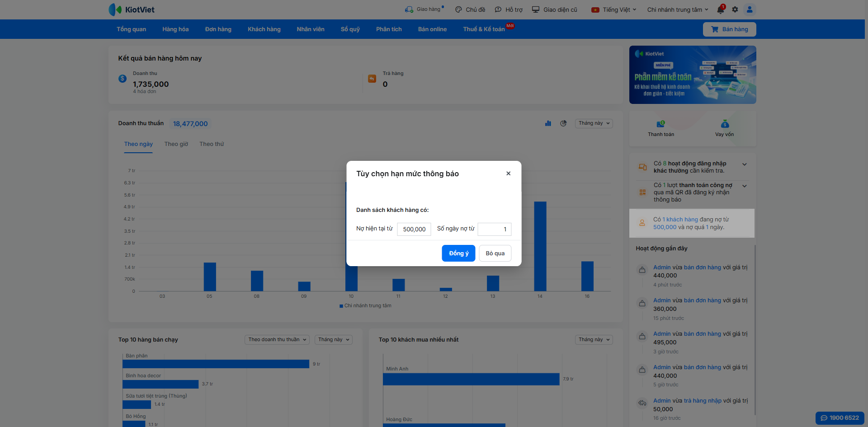Screen dimensions: 868x427
Task: Focus the Số ngày nợ từ field
Action: [495, 229]
